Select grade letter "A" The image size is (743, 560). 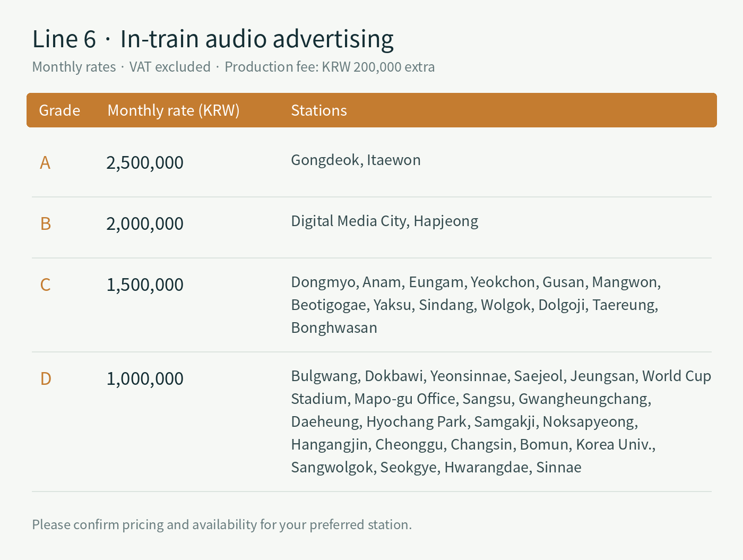click(45, 162)
